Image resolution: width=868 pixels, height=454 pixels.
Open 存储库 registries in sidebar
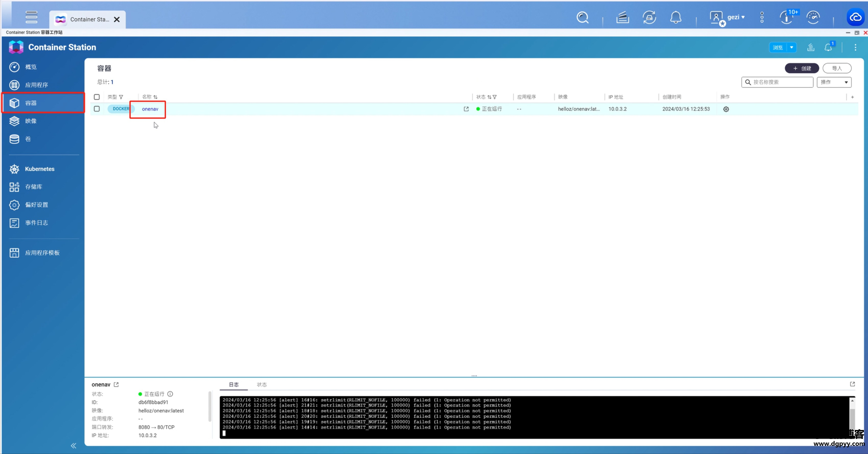tap(43, 187)
